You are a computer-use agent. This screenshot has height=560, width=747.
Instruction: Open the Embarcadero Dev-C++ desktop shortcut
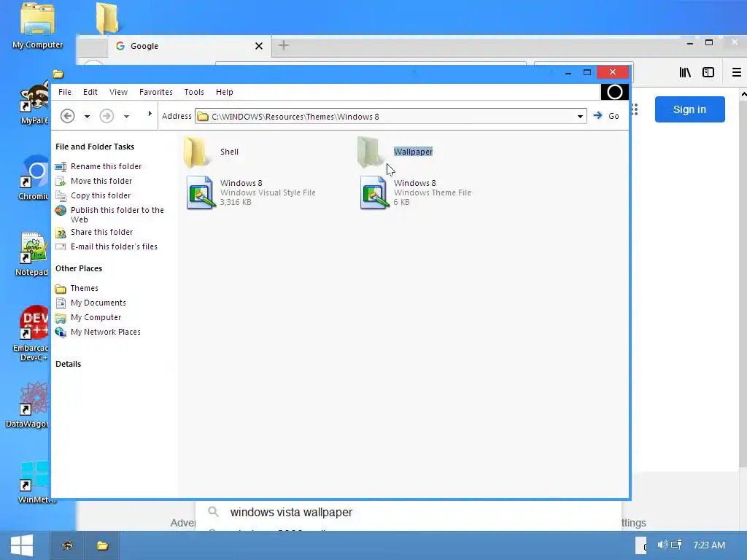tap(31, 333)
